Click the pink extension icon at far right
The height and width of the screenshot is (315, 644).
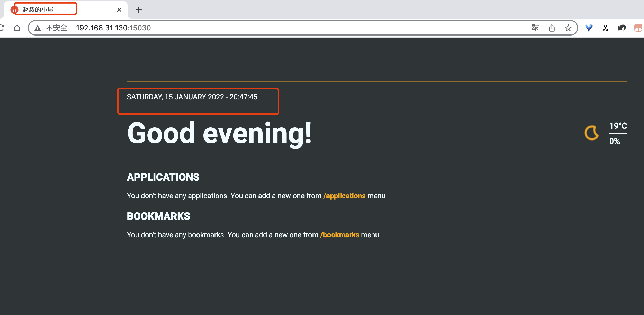(638, 28)
